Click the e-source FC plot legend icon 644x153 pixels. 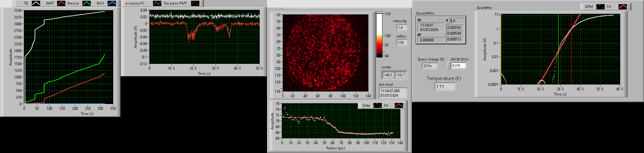157,3
